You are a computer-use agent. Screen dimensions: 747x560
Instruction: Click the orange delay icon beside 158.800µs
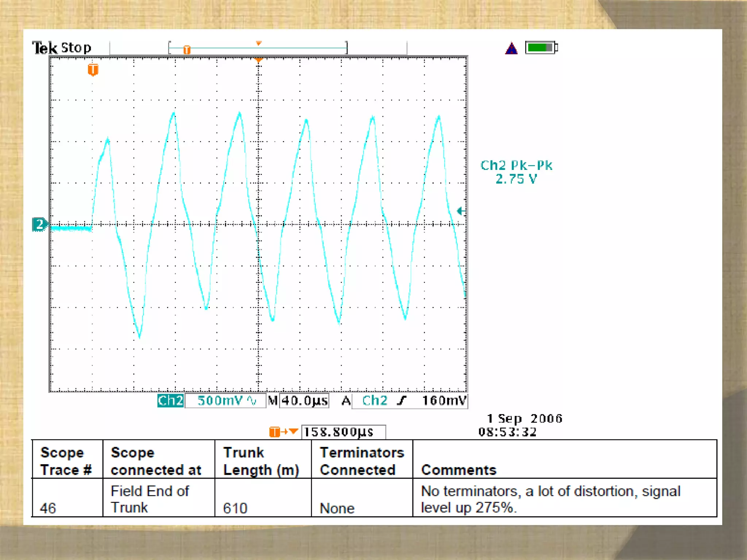pyautogui.click(x=283, y=432)
